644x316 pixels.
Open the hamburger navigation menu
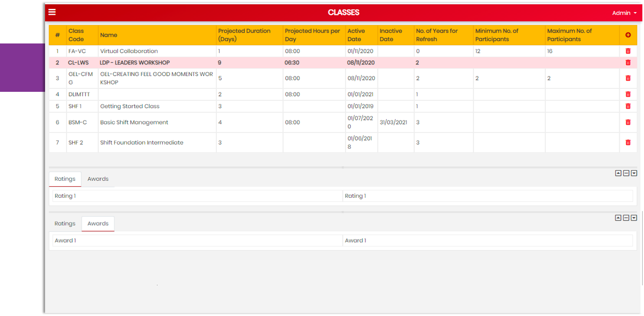pyautogui.click(x=52, y=12)
